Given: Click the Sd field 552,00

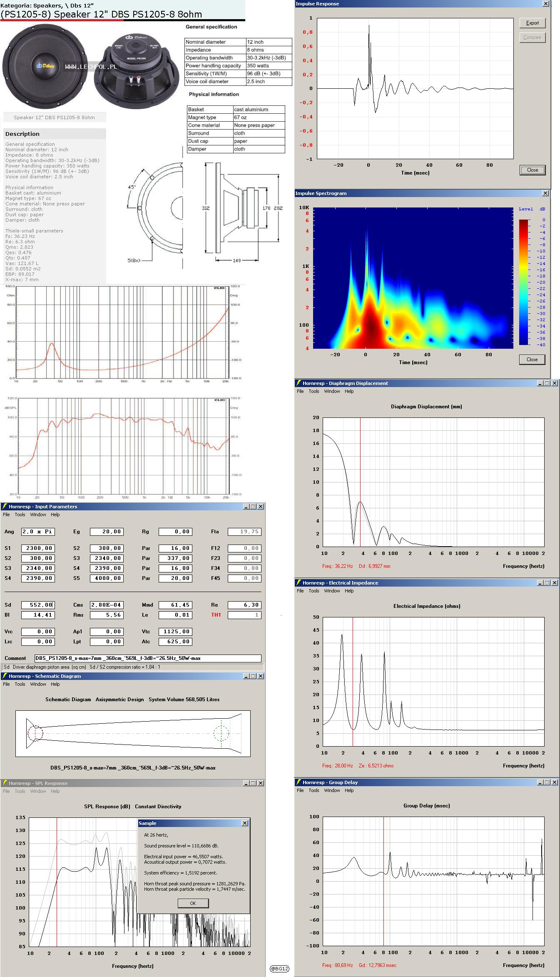Looking at the screenshot, I should pos(38,605).
